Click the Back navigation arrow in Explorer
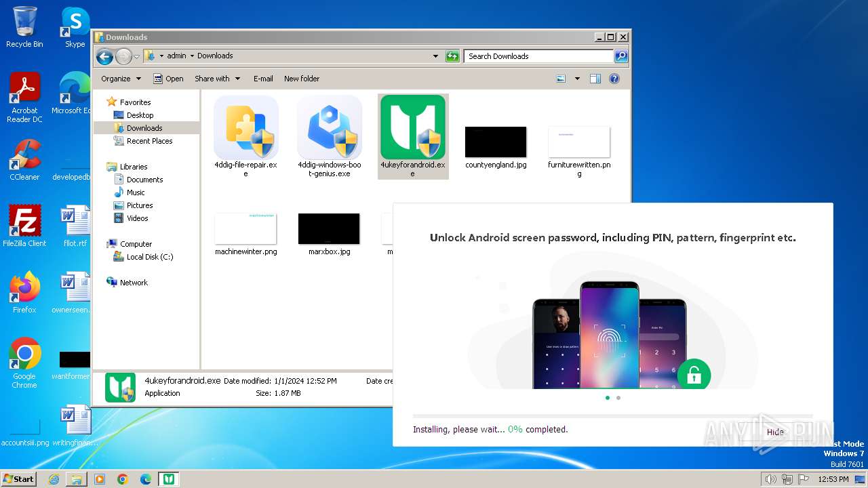This screenshot has width=868, height=488. click(x=104, y=56)
